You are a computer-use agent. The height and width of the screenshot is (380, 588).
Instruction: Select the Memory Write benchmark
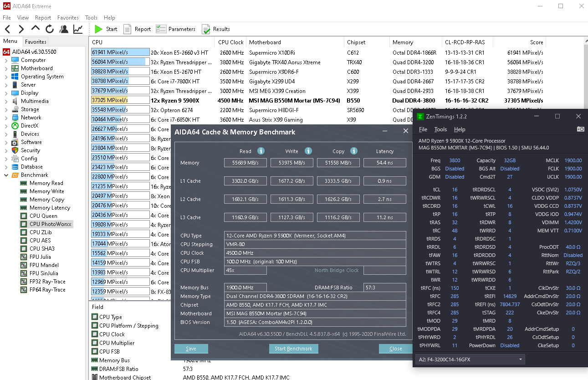tap(46, 191)
